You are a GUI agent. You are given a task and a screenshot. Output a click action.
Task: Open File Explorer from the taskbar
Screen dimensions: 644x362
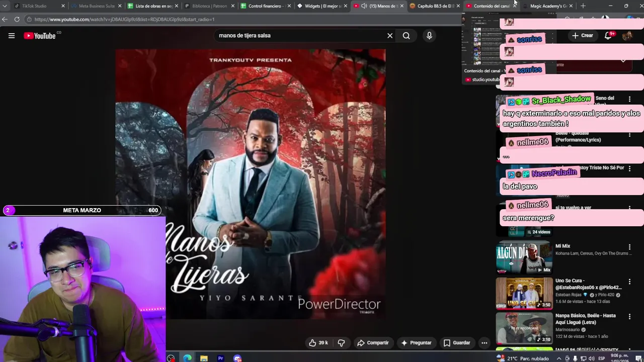(x=204, y=358)
